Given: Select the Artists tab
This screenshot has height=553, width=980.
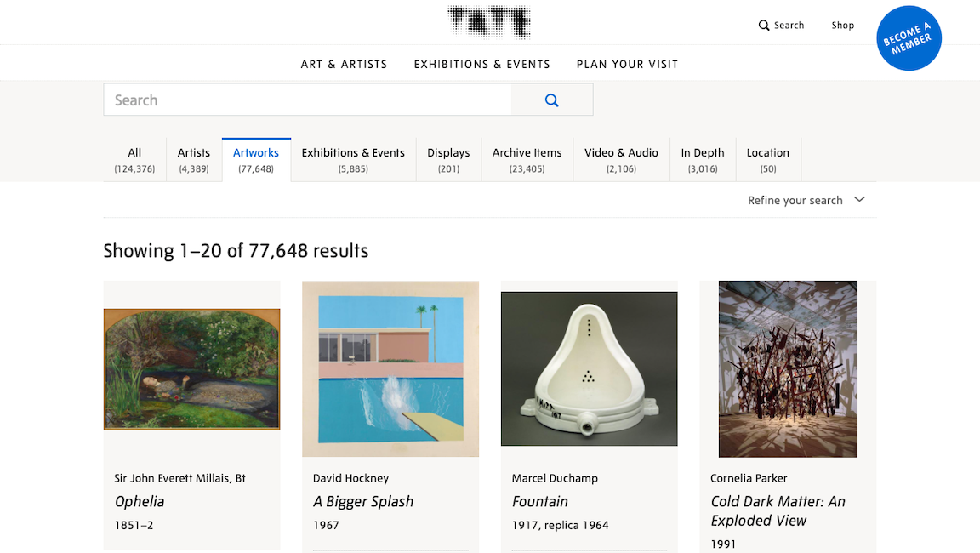Looking at the screenshot, I should point(193,160).
